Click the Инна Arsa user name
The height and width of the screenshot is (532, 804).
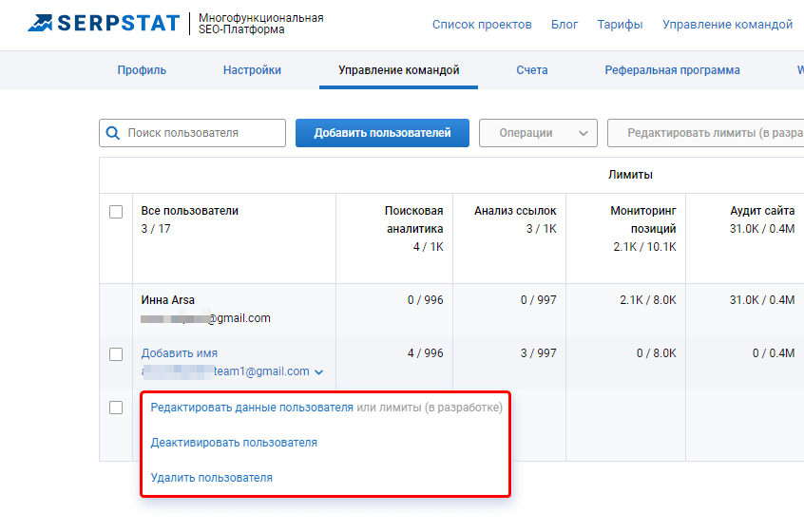tap(167, 300)
